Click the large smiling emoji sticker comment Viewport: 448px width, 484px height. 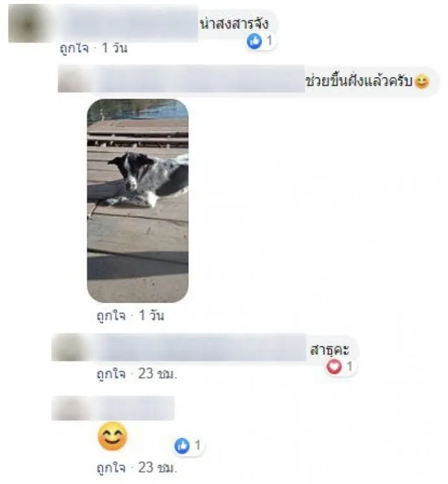point(112,437)
